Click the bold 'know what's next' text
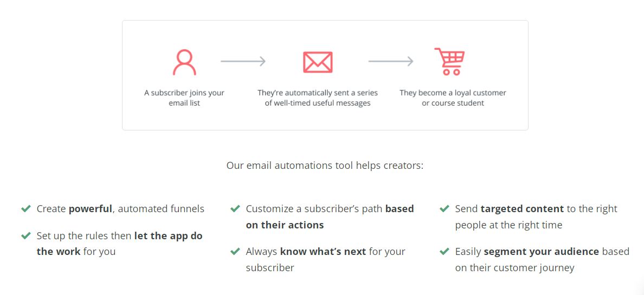 click(323, 252)
